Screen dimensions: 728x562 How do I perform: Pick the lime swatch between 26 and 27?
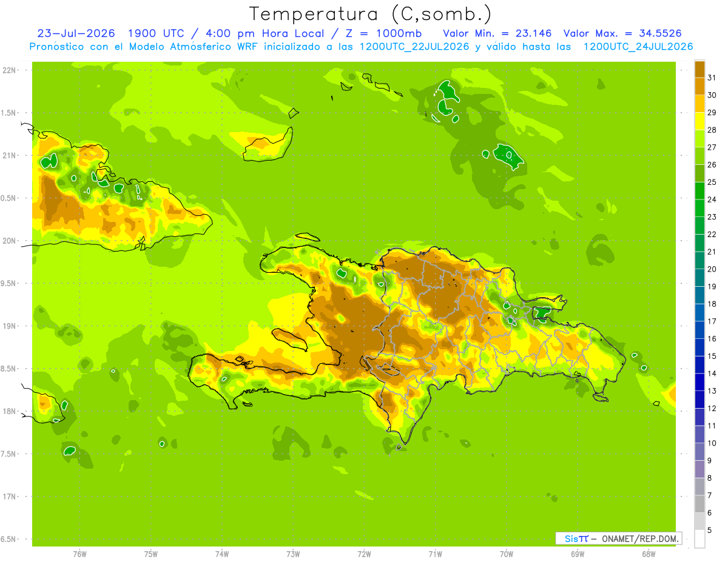[699, 156]
